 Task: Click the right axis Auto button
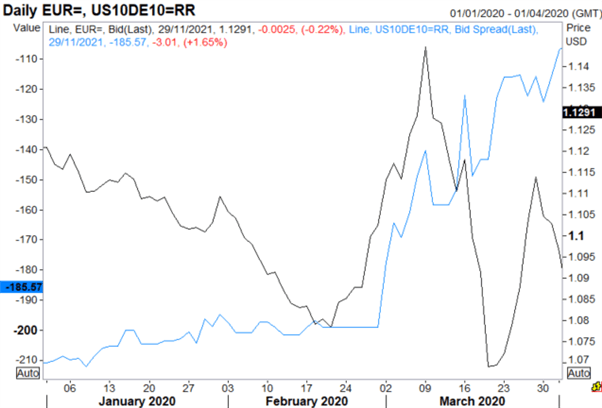click(x=579, y=373)
